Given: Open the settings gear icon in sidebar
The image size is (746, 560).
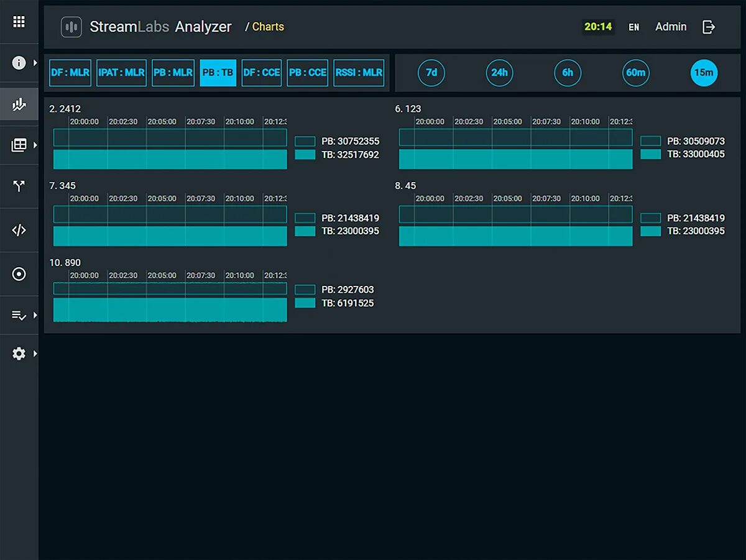Looking at the screenshot, I should point(19,354).
